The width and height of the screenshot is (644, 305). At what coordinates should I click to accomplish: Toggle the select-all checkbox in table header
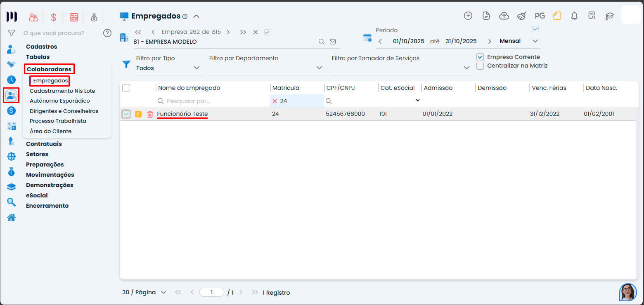126,88
